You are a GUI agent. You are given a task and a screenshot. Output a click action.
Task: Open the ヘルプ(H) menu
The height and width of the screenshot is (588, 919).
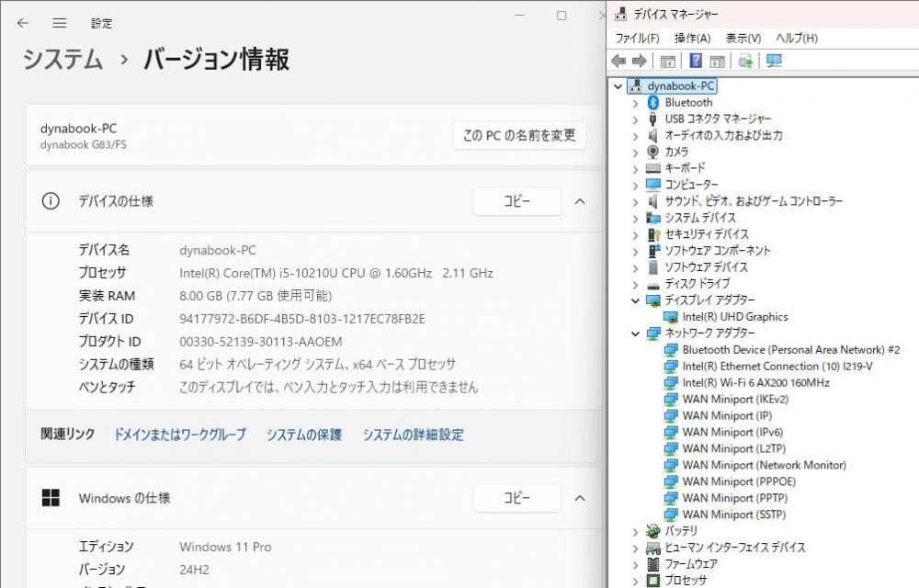pyautogui.click(x=797, y=39)
